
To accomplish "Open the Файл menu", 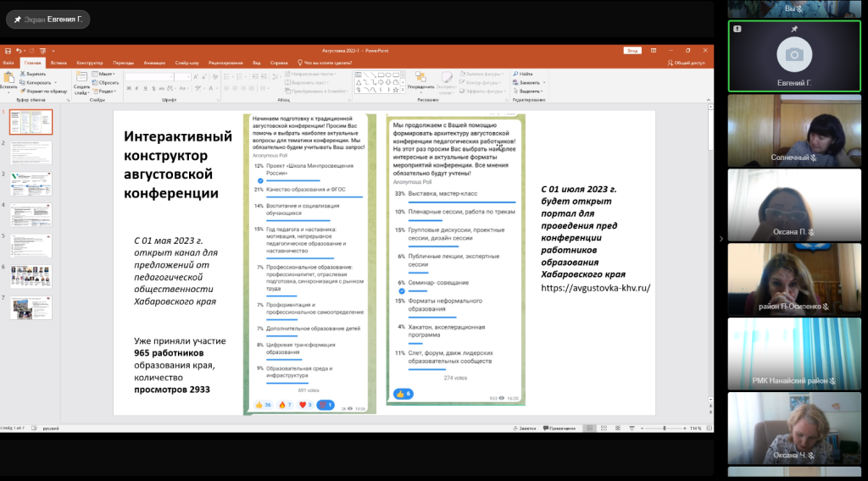I will (8, 63).
